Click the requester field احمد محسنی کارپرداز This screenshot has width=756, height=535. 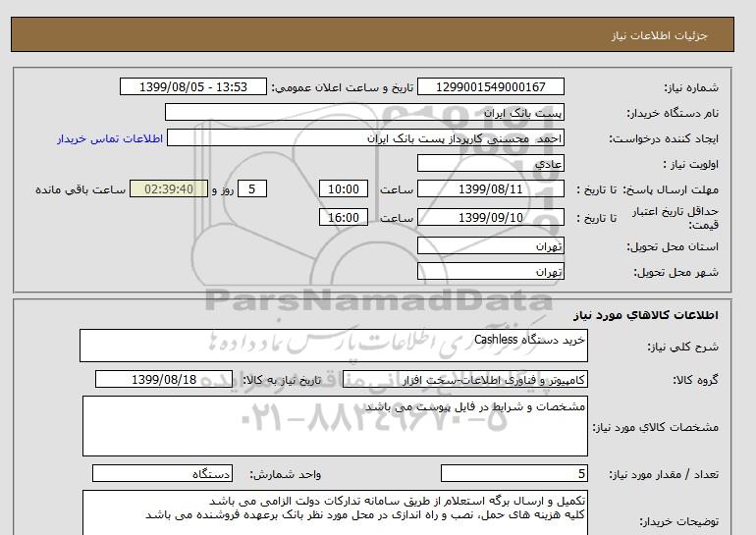click(x=365, y=137)
